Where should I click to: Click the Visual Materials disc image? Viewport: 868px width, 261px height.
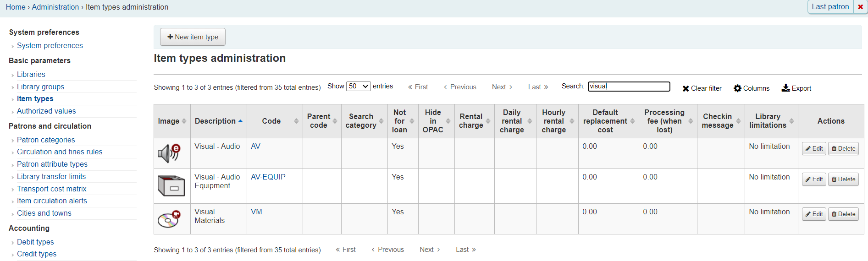point(169,219)
